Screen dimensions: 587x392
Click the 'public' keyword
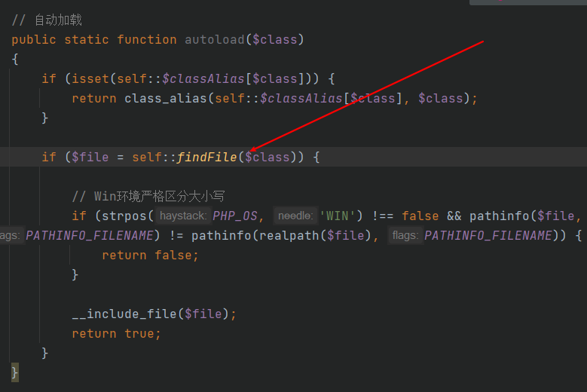point(34,40)
